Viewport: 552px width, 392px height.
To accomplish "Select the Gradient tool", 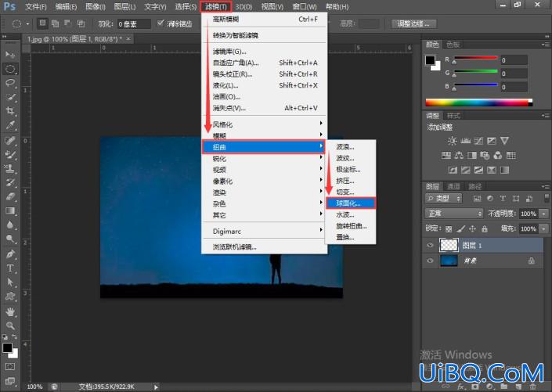I will click(x=10, y=210).
